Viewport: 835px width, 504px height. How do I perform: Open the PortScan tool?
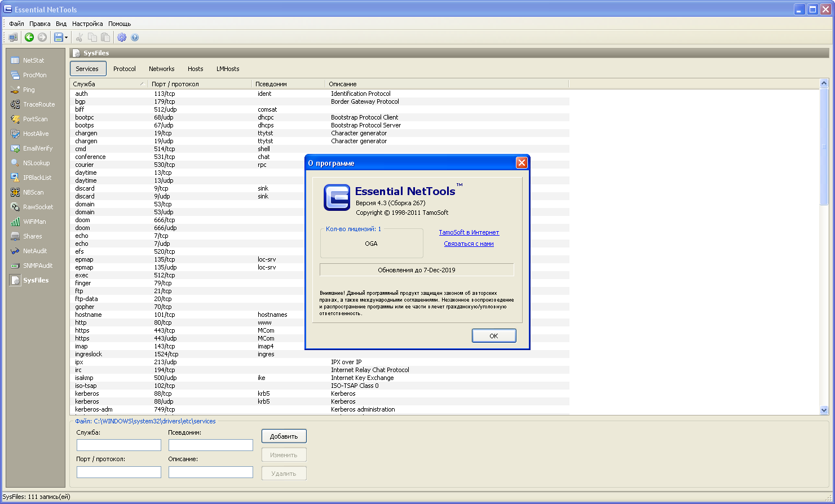[35, 119]
